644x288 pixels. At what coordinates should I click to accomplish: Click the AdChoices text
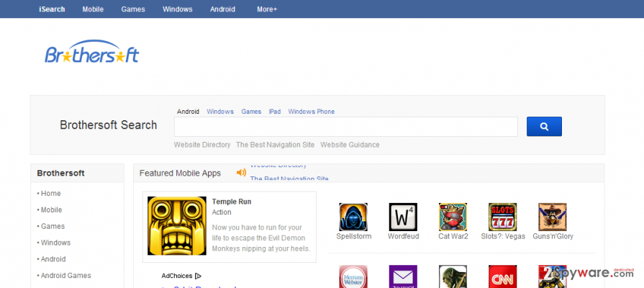point(177,276)
